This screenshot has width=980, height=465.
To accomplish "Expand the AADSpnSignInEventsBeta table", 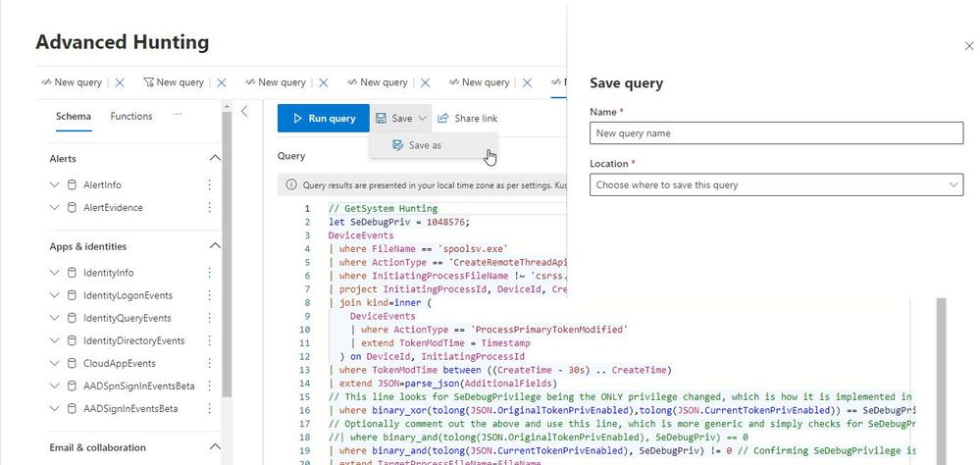I will point(54,386).
